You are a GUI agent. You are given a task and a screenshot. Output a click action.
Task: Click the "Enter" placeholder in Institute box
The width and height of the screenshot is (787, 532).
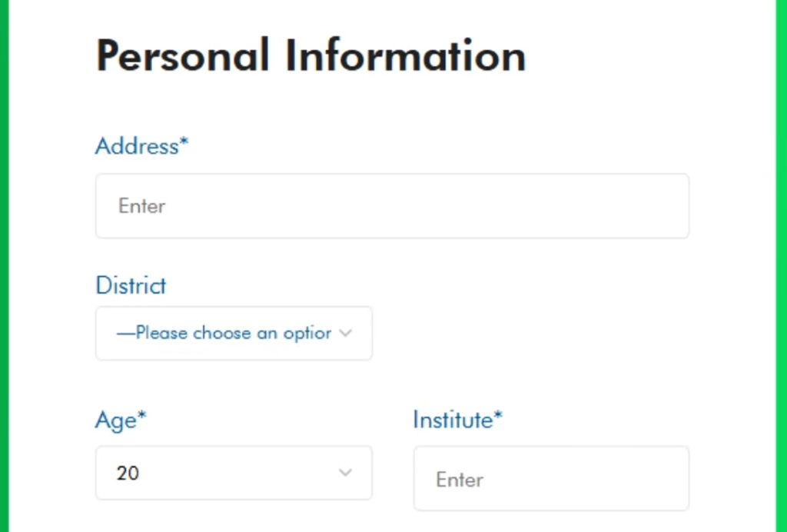point(460,480)
